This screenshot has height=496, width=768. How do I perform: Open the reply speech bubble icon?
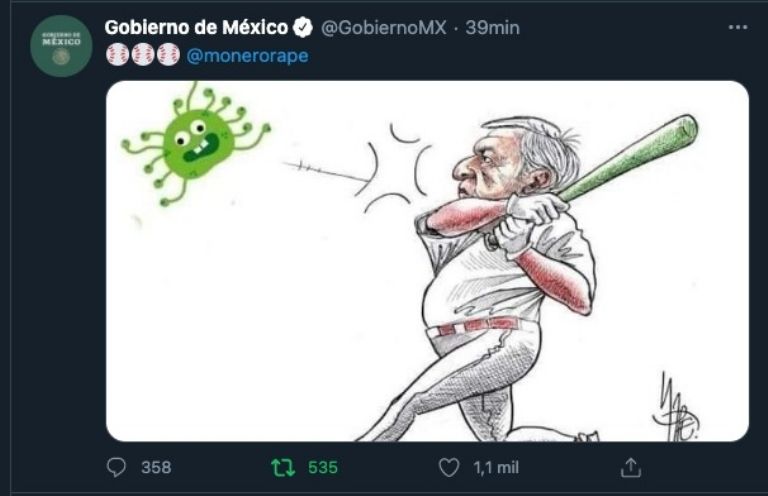click(x=116, y=467)
